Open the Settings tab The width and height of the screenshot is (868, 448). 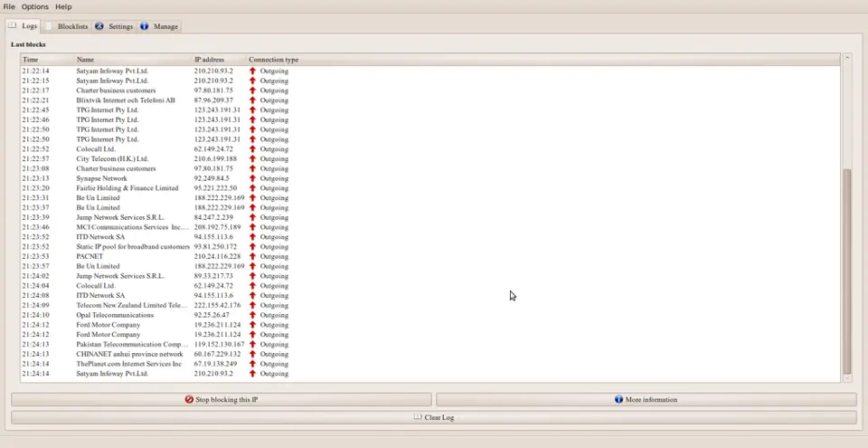pyautogui.click(x=114, y=26)
